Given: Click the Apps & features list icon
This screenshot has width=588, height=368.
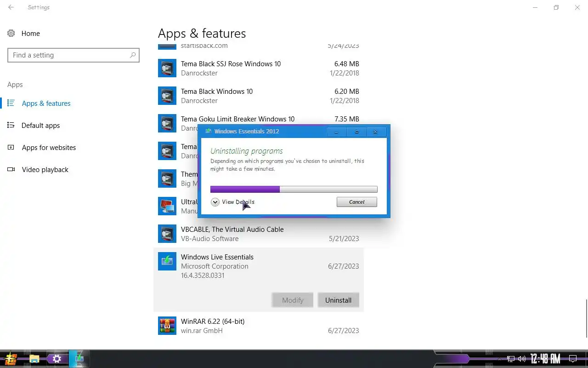Looking at the screenshot, I should (11, 103).
